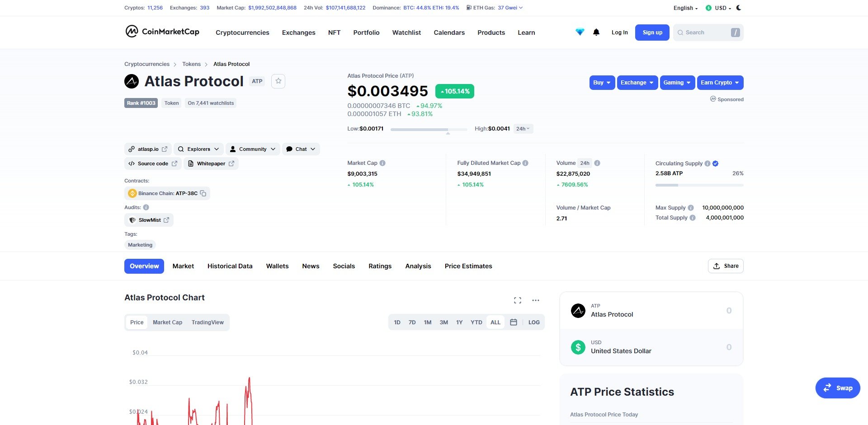Copy the Binance Chain contract address
The image size is (868, 425).
(x=203, y=193)
